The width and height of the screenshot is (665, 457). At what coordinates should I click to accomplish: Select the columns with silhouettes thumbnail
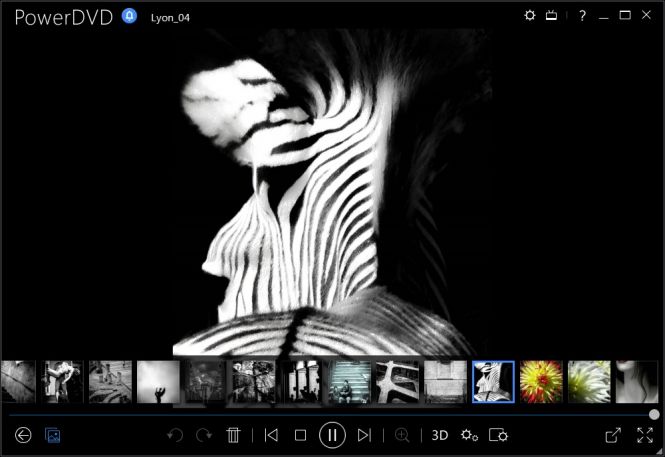(302, 382)
